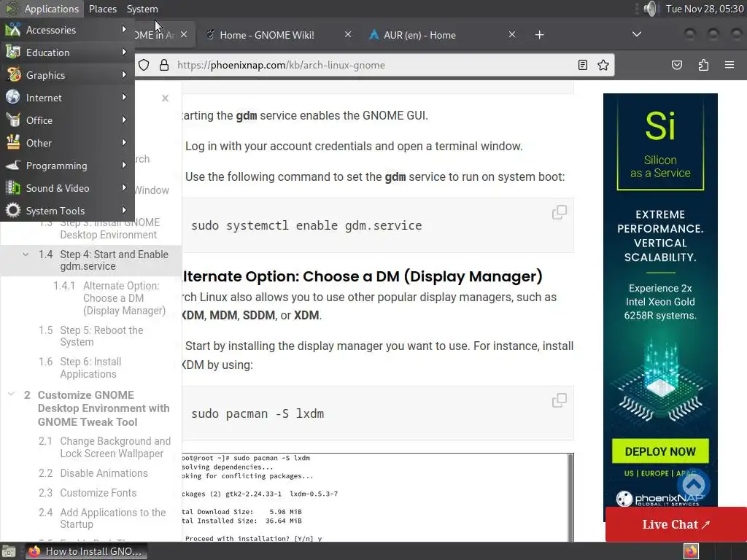The image size is (747, 560).
Task: Open the Graphics menu category
Action: [67, 75]
